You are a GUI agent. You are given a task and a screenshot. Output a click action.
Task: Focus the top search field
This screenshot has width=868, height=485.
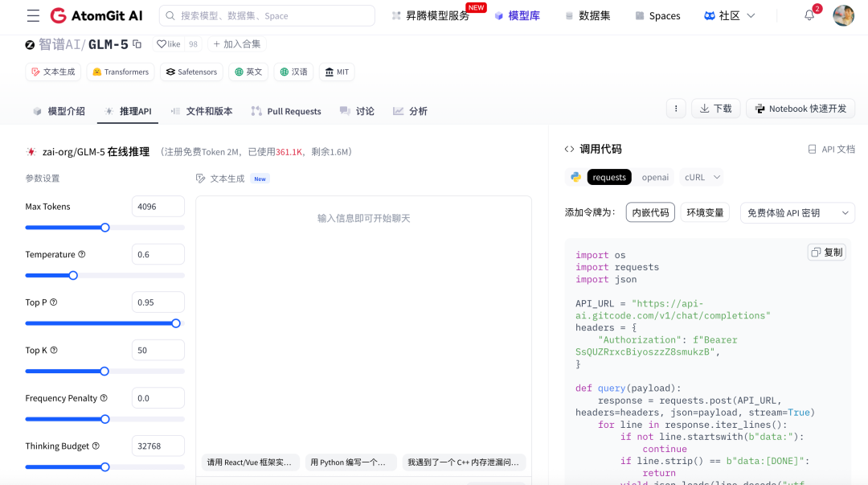(267, 15)
